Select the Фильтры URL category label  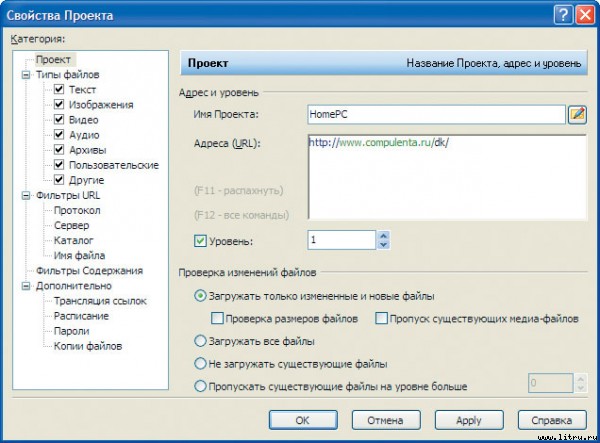68,195
